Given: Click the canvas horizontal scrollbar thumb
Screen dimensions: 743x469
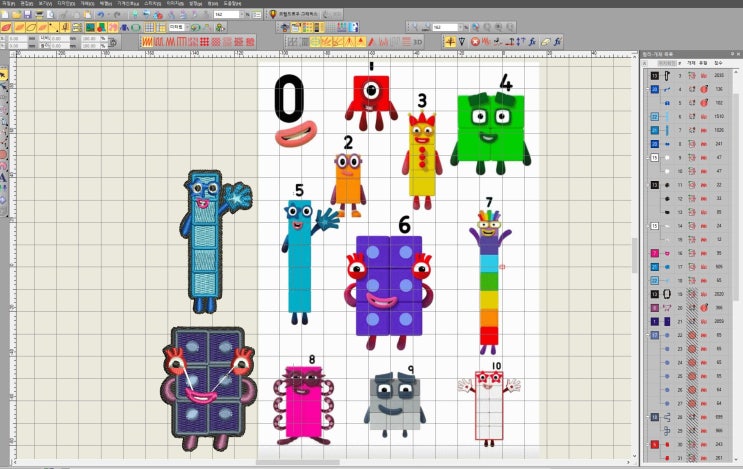Looking at the screenshot, I should [x=298, y=462].
